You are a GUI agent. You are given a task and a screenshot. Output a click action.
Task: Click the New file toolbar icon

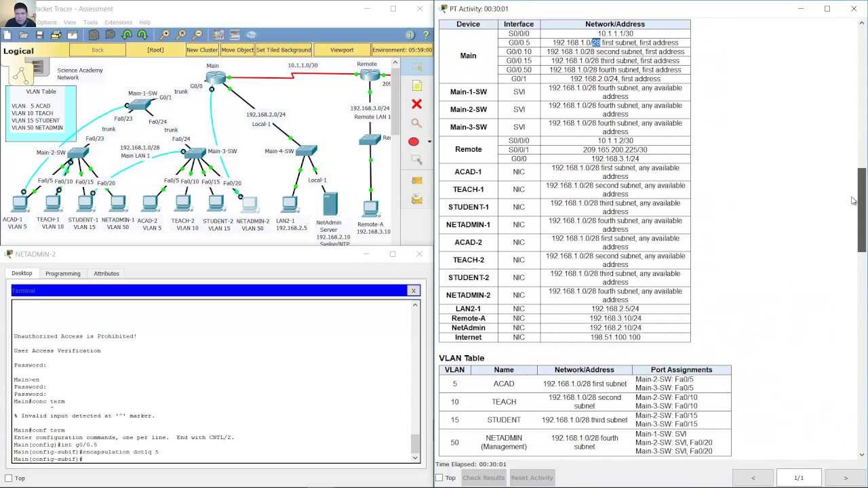click(7, 35)
